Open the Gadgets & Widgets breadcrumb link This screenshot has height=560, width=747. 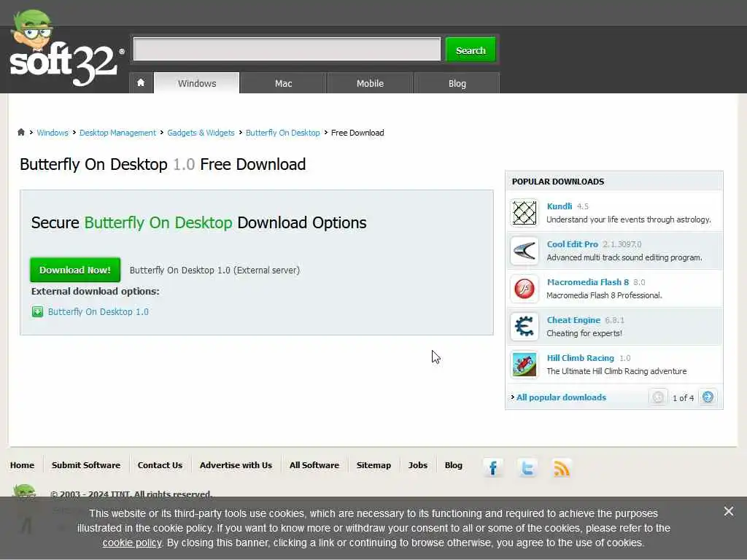coord(201,133)
